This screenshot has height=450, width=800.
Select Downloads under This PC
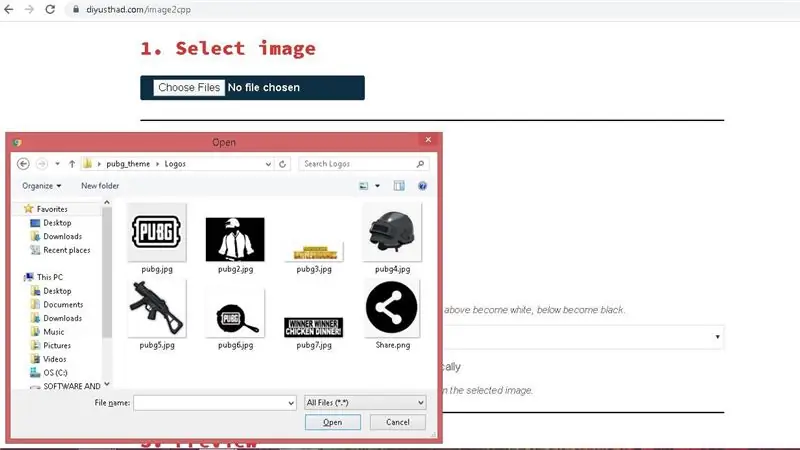click(x=62, y=318)
